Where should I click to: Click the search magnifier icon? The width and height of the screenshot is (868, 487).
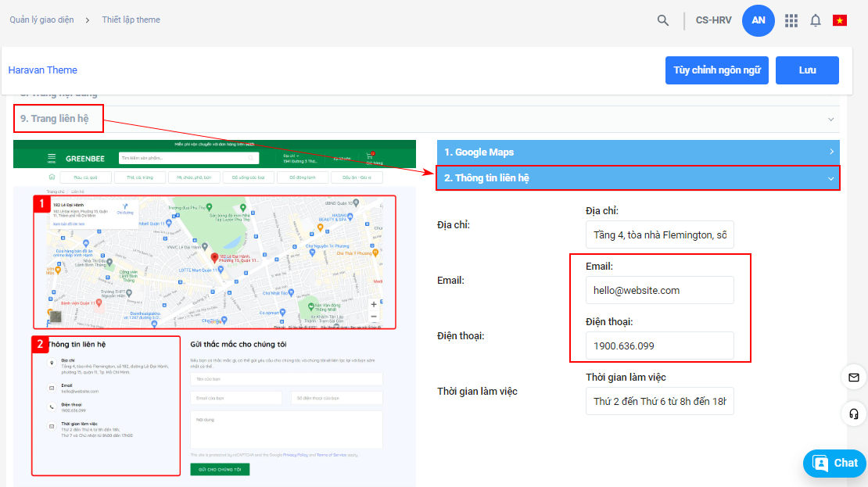(663, 20)
